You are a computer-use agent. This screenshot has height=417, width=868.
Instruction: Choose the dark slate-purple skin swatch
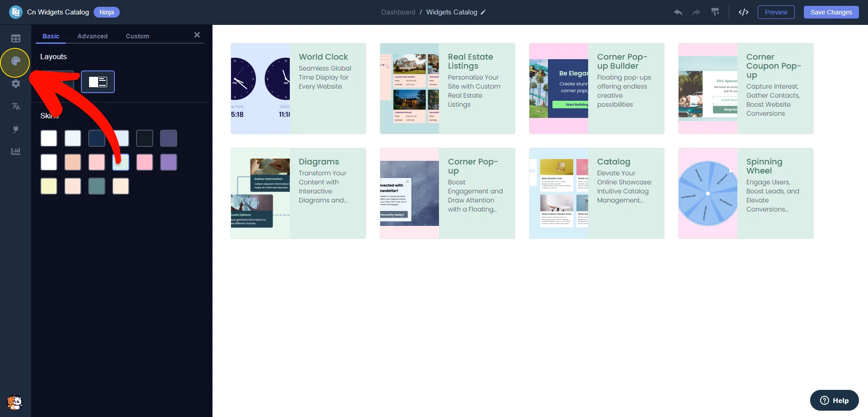pyautogui.click(x=169, y=138)
